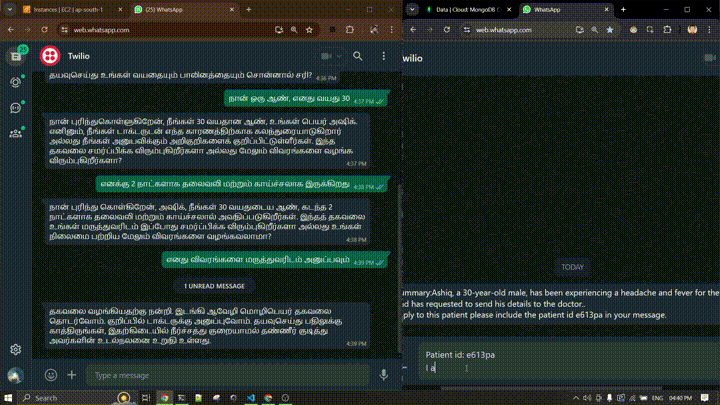Open profile avatar at bottom of left sidebar
This screenshot has height=405, width=720.
pos(16,375)
